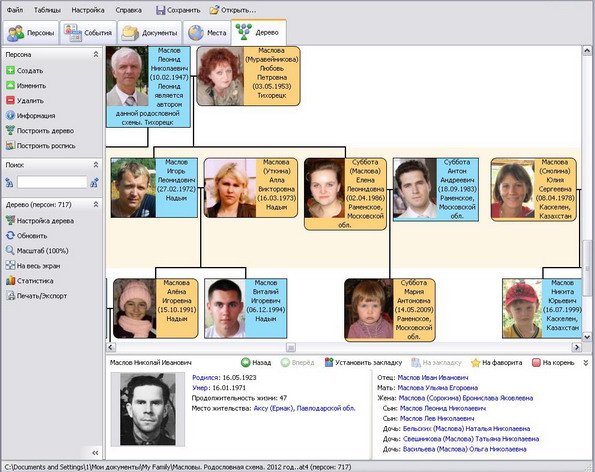Open Статистика via its chart icon
Image resolution: width=595 pixels, height=472 pixels.
11,281
